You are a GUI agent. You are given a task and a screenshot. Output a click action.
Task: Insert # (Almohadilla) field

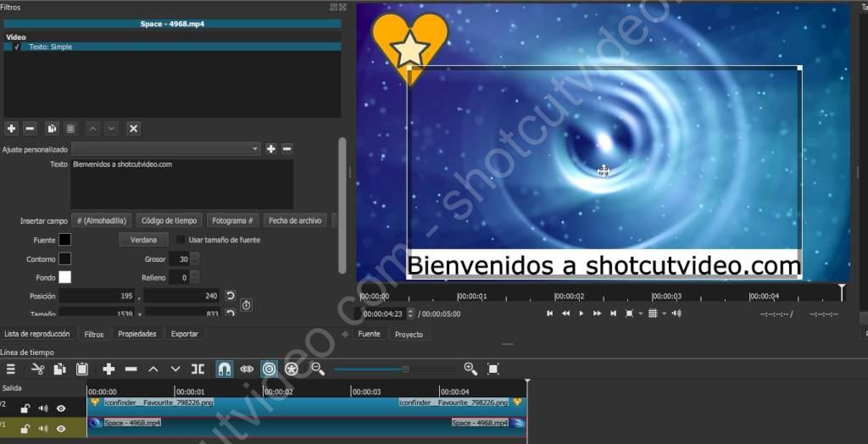tap(102, 220)
